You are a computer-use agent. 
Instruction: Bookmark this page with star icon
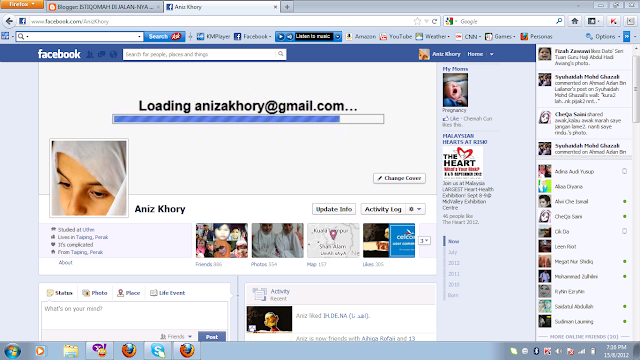pyautogui.click(x=417, y=21)
